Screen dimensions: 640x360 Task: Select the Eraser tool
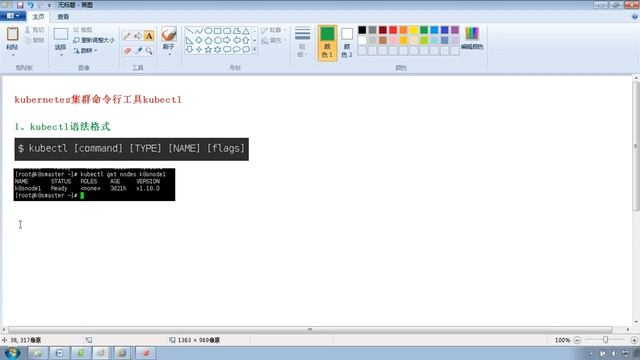[x=127, y=51]
